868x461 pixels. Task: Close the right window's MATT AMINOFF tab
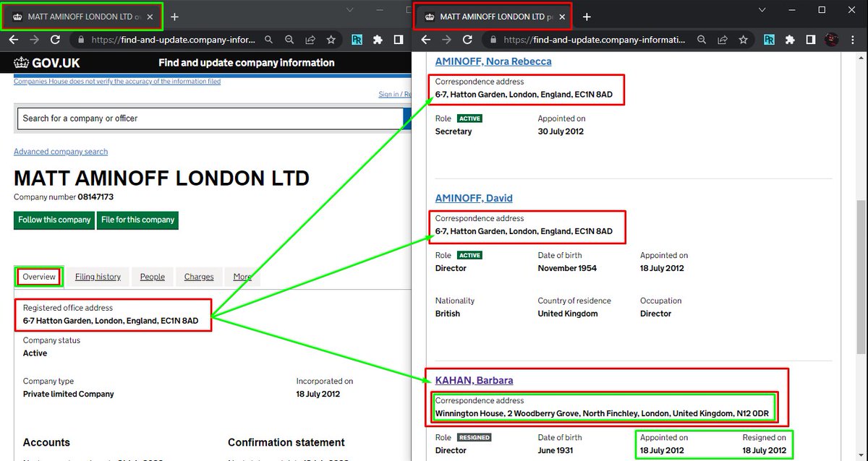coord(563,17)
